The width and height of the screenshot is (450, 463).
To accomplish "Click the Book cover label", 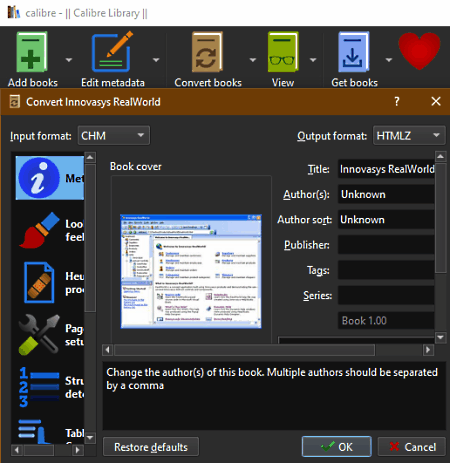I will point(136,166).
